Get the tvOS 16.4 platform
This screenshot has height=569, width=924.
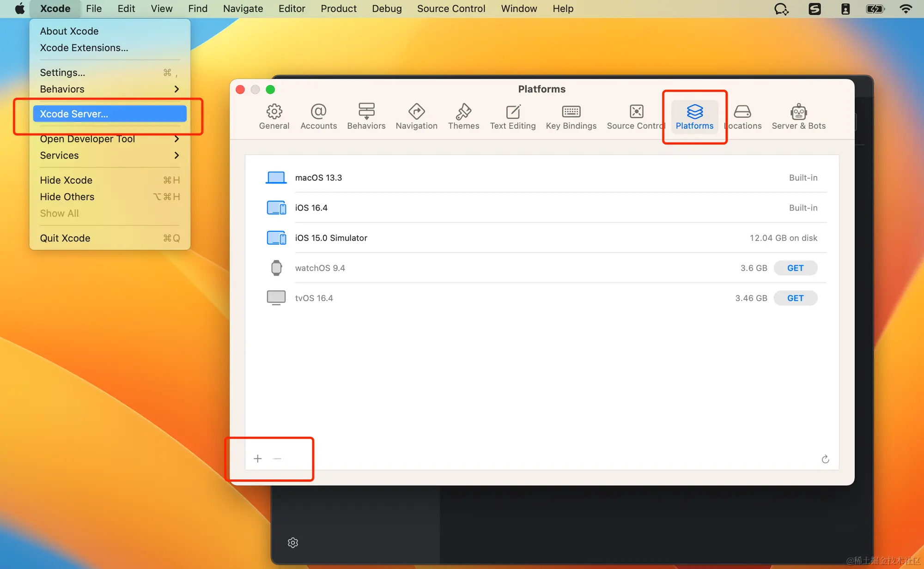795,298
